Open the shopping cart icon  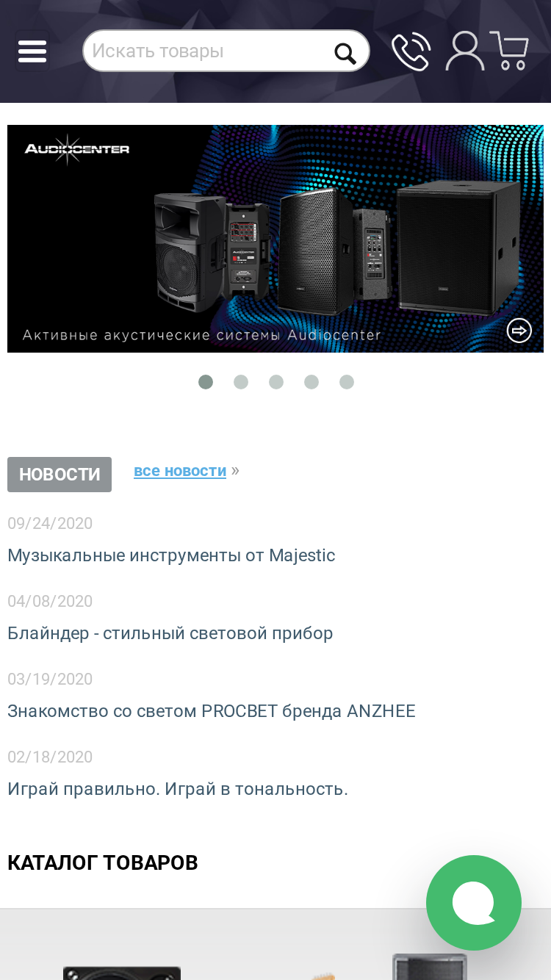coord(509,51)
